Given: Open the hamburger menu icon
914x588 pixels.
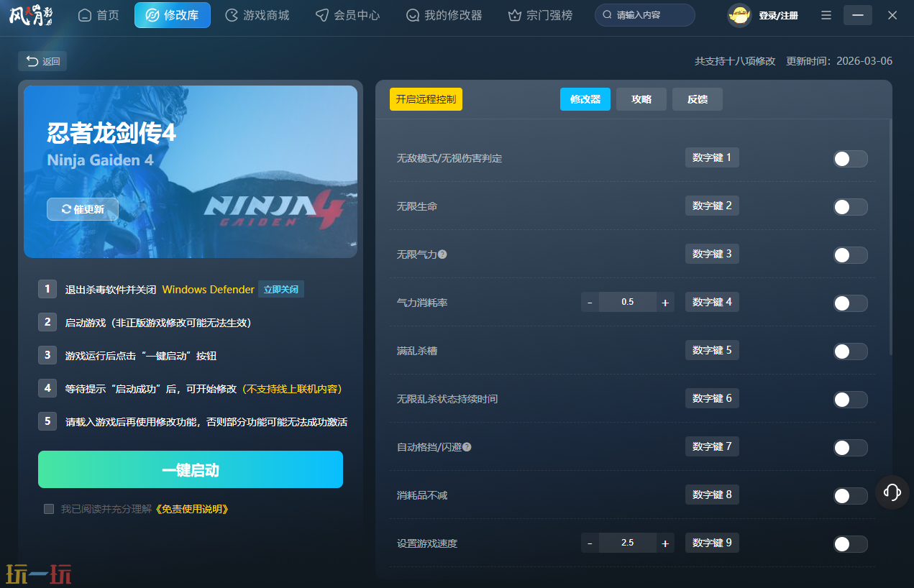Looking at the screenshot, I should [x=826, y=15].
